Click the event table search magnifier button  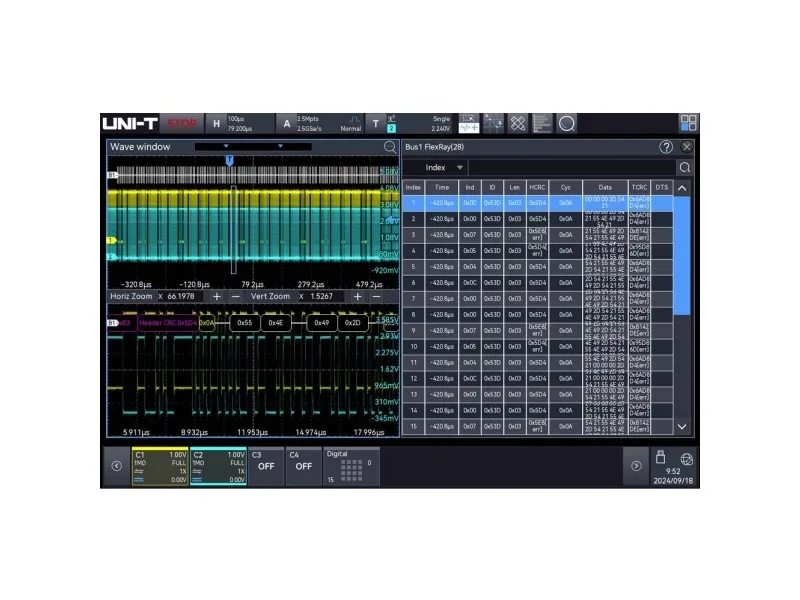pos(685,167)
